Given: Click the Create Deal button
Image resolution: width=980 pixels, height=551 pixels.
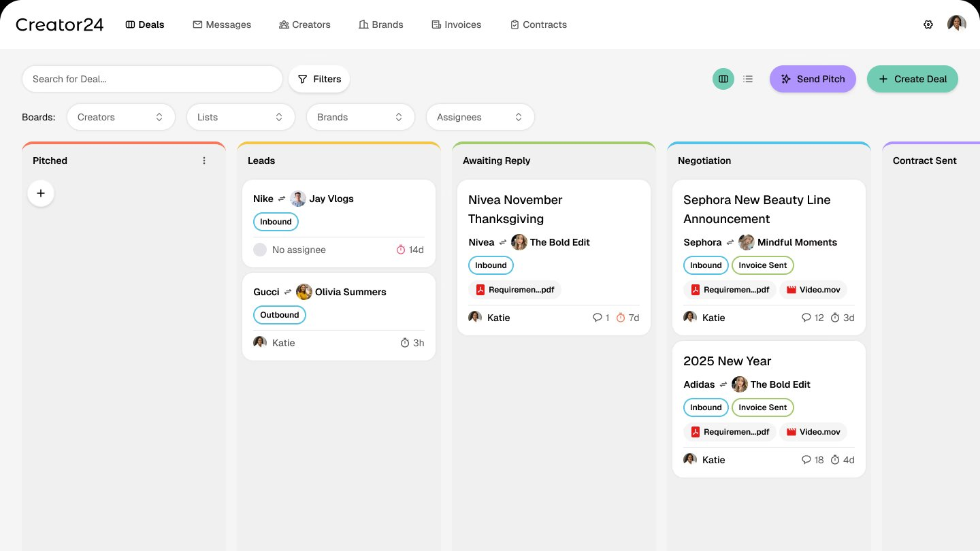Looking at the screenshot, I should coord(913,79).
